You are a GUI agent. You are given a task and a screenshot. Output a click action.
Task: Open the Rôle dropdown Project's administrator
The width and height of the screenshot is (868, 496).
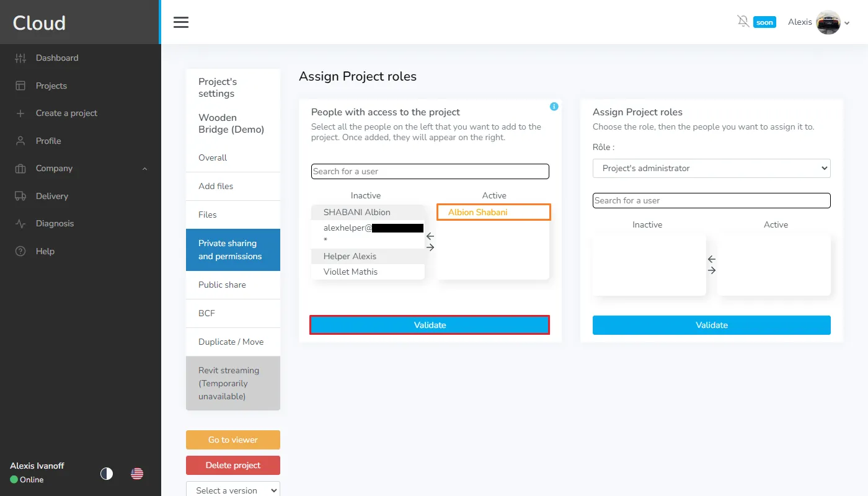click(711, 168)
